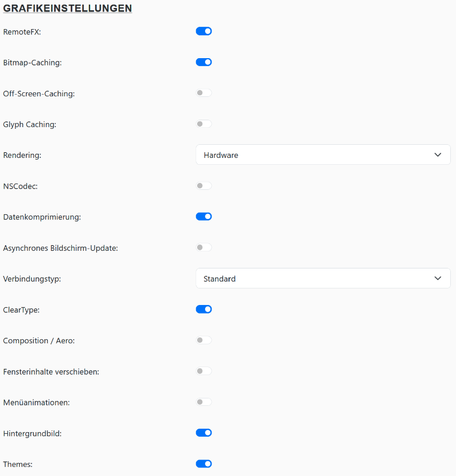The width and height of the screenshot is (456, 476).
Task: Turn on Fensterinhalte verschieben toggle
Action: pyautogui.click(x=203, y=371)
